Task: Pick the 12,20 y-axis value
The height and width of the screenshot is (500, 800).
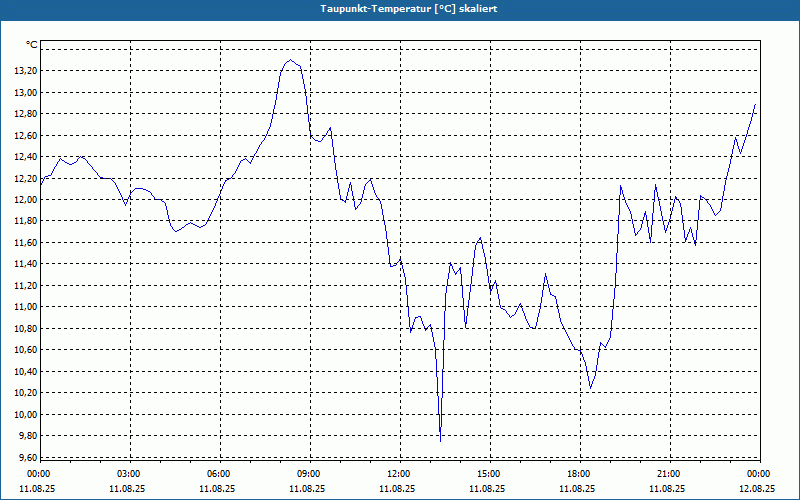Action: click(27, 178)
